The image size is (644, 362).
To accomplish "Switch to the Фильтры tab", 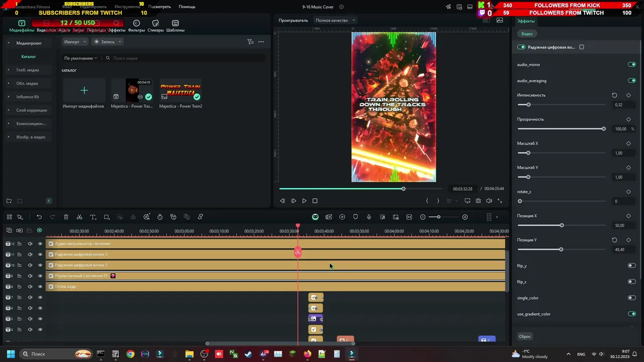I will coord(136,26).
